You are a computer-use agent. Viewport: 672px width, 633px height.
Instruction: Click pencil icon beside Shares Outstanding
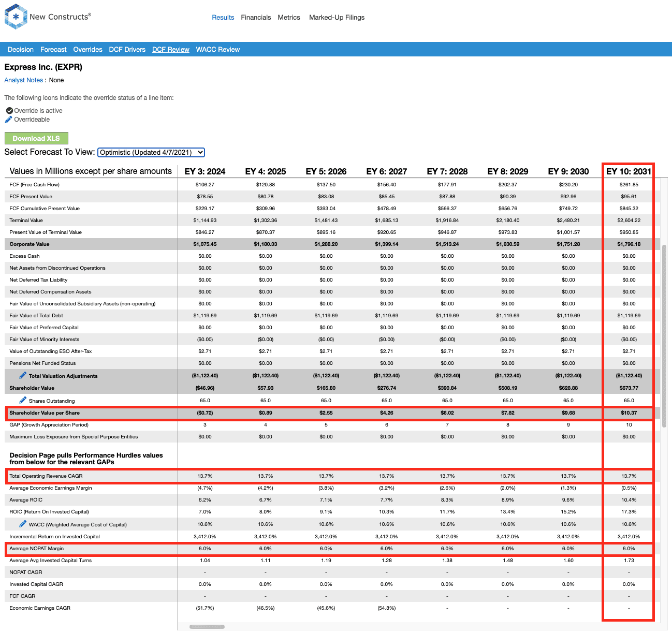coord(23,400)
